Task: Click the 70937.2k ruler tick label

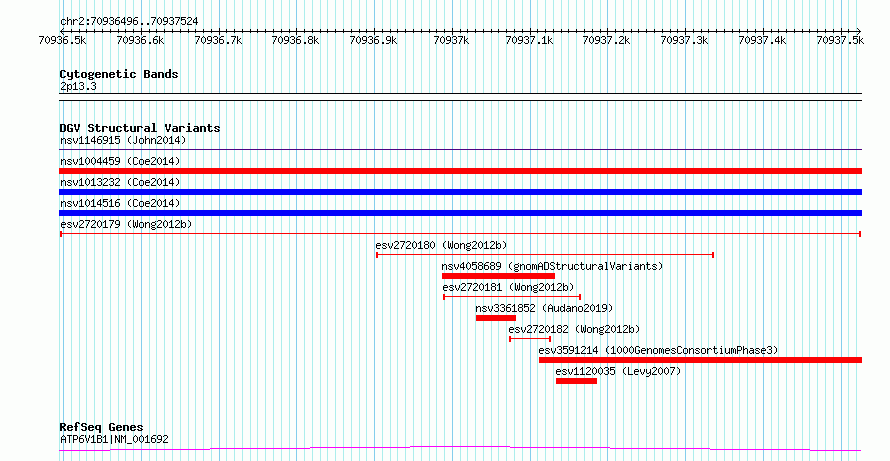Action: 607,40
